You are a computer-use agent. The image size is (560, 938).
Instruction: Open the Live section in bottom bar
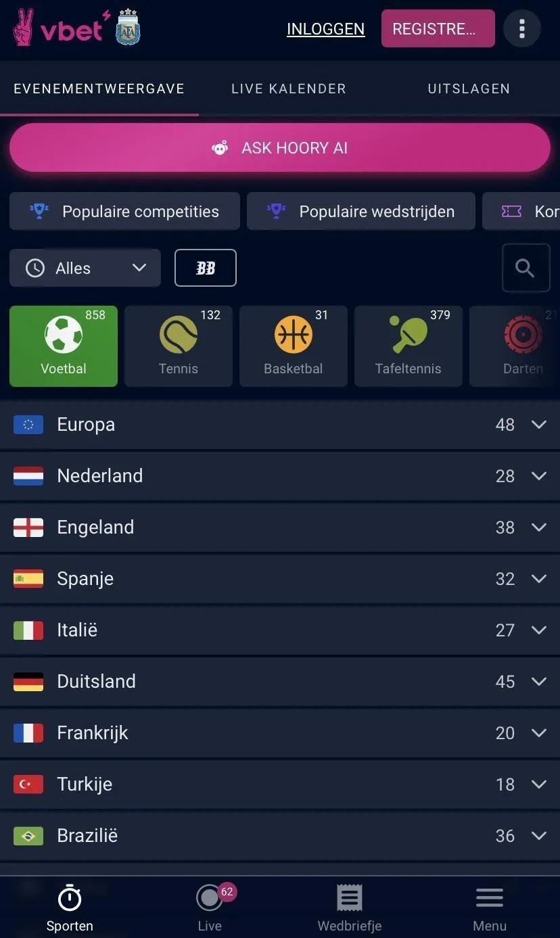coord(210,907)
